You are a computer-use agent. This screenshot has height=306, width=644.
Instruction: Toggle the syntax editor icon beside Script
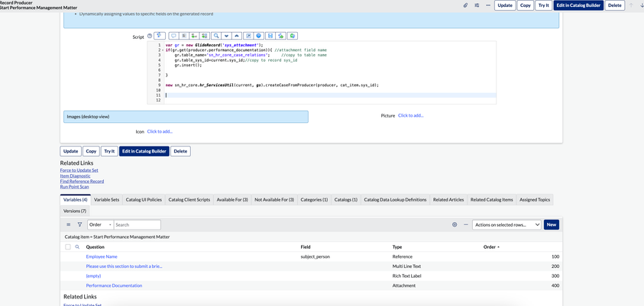[x=160, y=36]
